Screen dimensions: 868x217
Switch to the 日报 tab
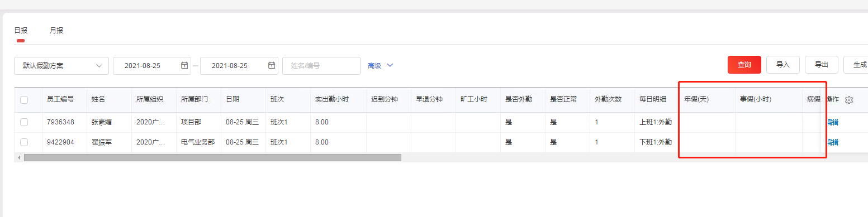[x=21, y=30]
